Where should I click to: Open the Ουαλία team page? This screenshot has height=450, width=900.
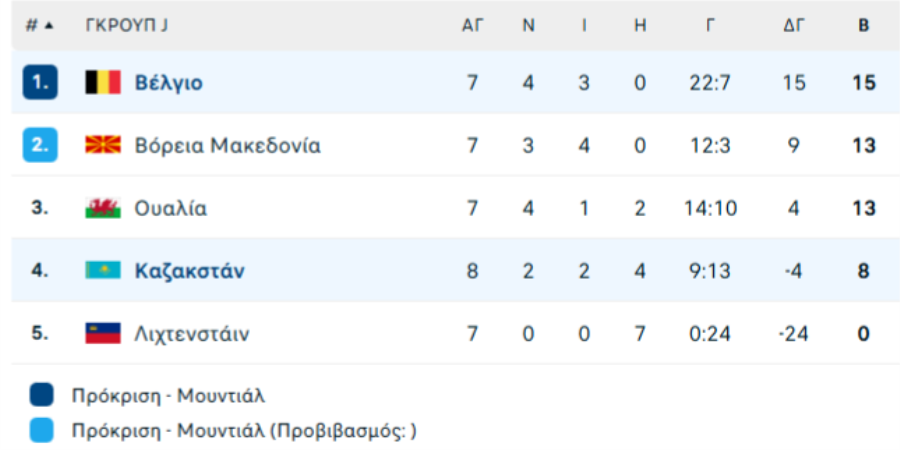point(171,209)
